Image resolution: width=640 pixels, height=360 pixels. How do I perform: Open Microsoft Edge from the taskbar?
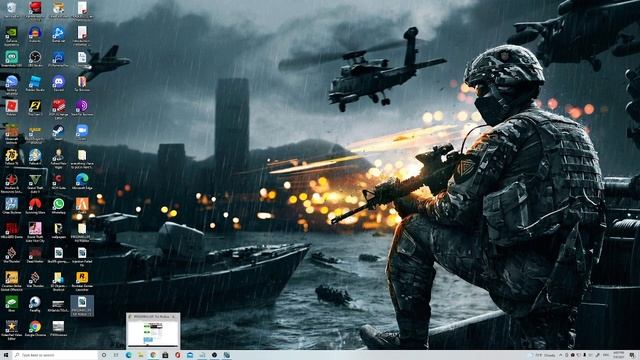pos(129,355)
